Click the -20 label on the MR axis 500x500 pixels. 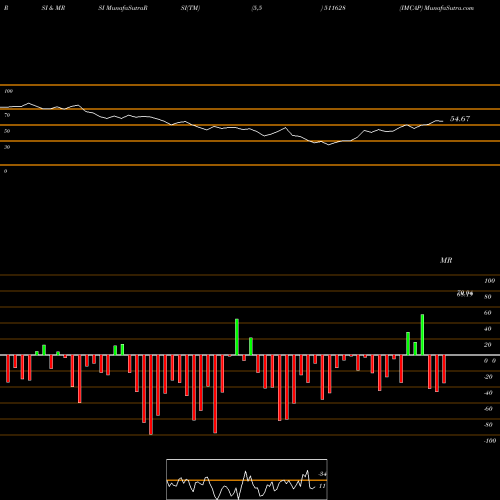[x=488, y=377]
